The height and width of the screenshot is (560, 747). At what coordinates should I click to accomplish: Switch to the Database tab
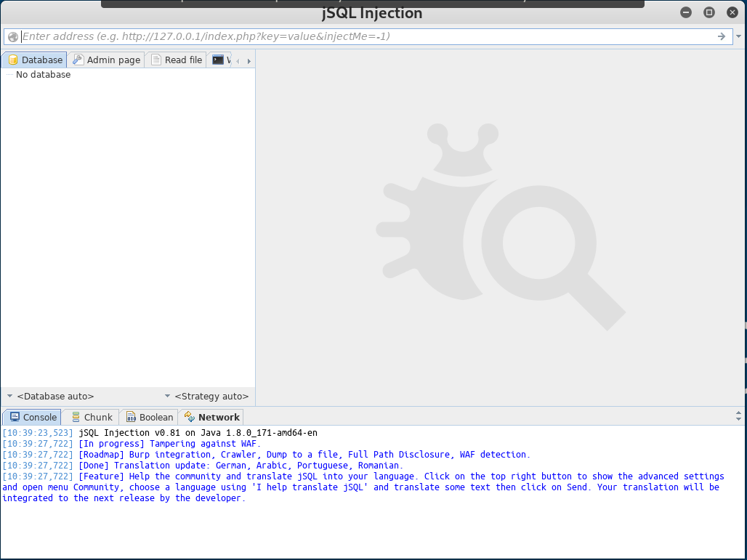coord(34,60)
